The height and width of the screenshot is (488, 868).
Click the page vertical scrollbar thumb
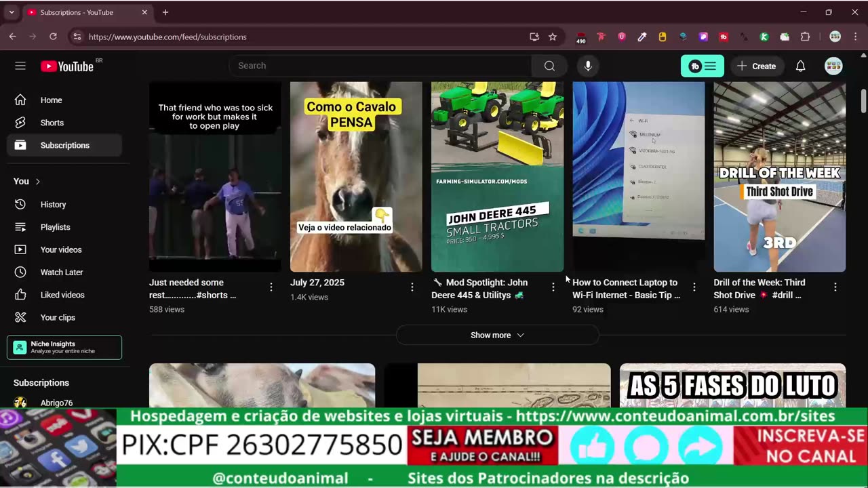[x=863, y=100]
